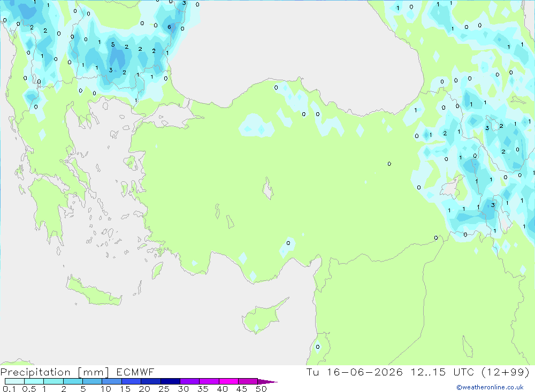Click the '12..15 UTC' time range text
The height and width of the screenshot is (392, 535).
[442, 372]
